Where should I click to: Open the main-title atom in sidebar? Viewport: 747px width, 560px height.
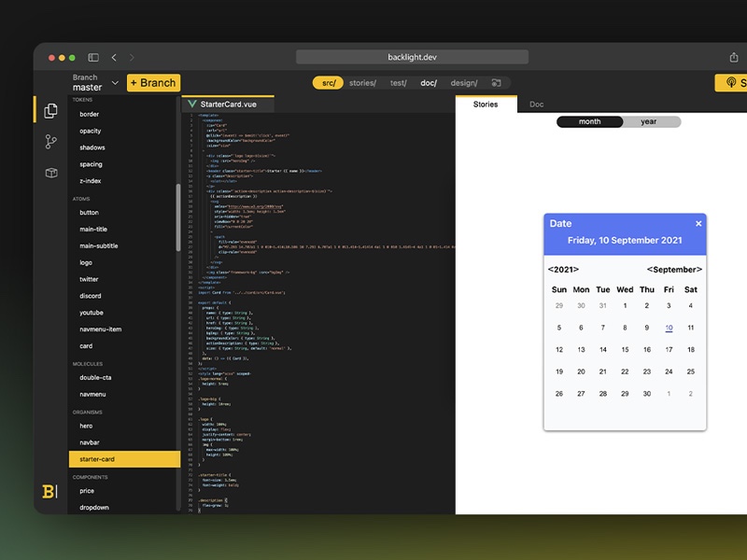tap(93, 229)
